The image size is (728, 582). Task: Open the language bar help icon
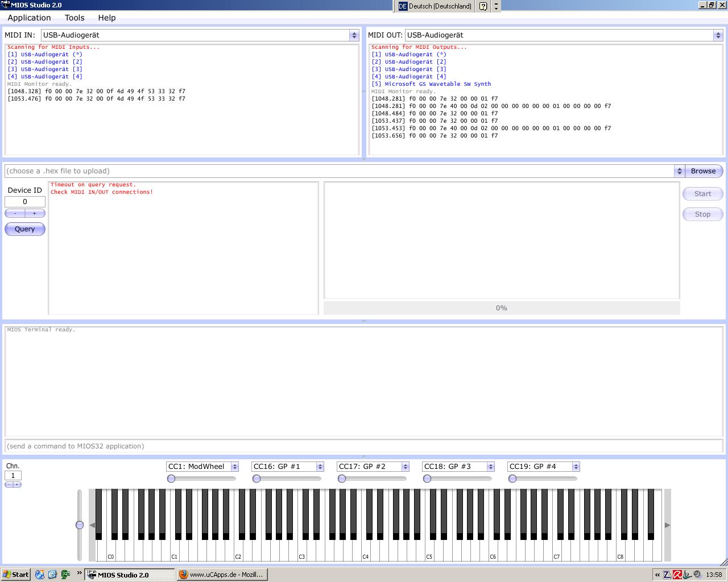pyautogui.click(x=483, y=6)
